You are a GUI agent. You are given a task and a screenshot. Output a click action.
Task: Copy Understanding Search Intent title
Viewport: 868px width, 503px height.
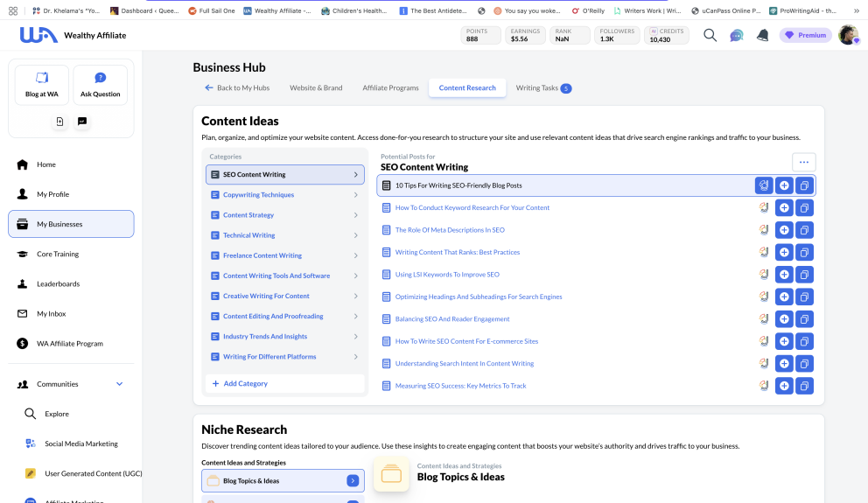[x=804, y=364]
